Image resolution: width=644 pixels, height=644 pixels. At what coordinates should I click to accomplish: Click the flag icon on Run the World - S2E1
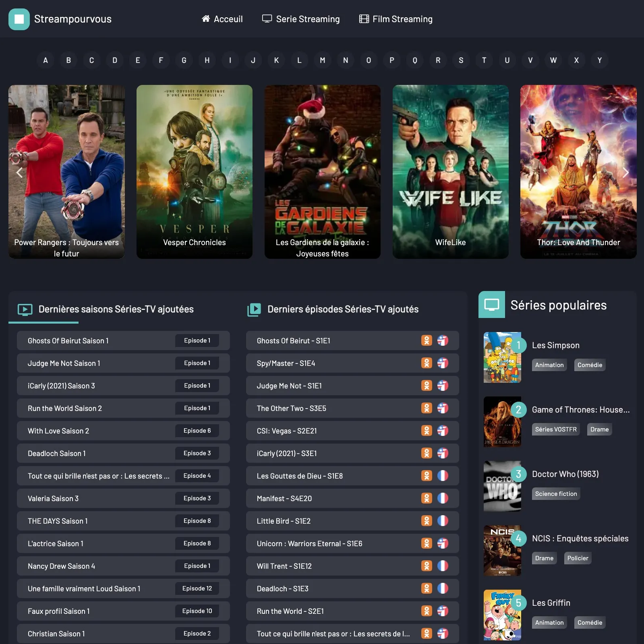click(x=443, y=611)
